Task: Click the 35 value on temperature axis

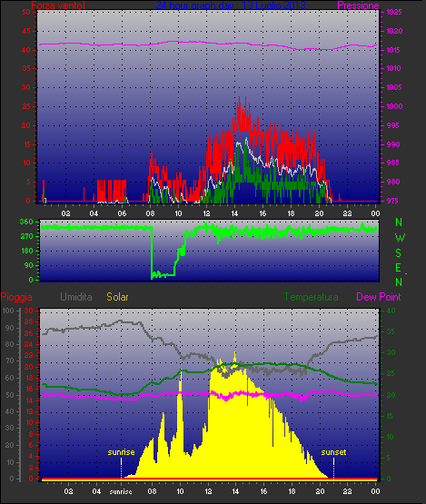Action: click(391, 331)
